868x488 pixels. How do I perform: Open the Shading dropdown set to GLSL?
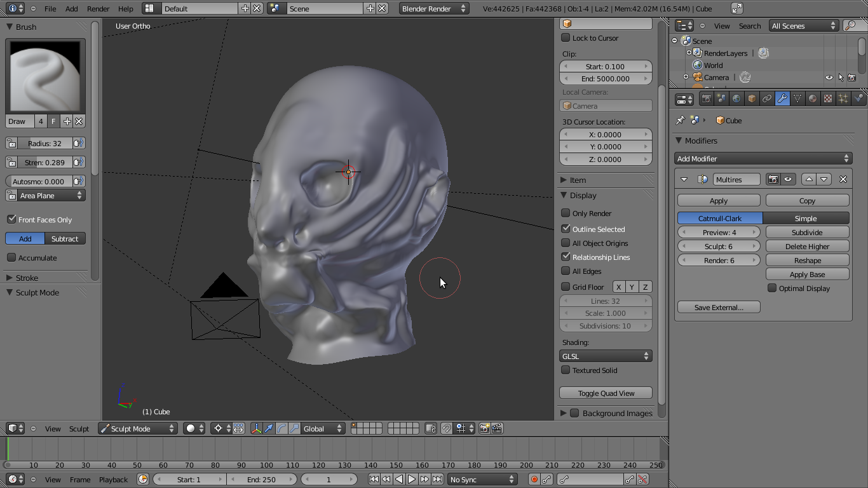(605, 356)
